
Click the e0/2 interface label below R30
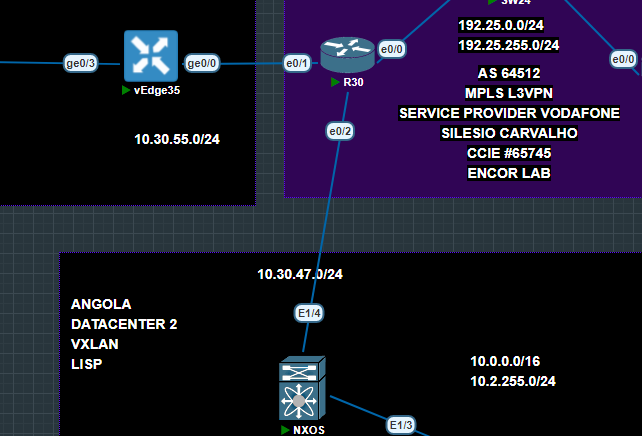point(340,131)
